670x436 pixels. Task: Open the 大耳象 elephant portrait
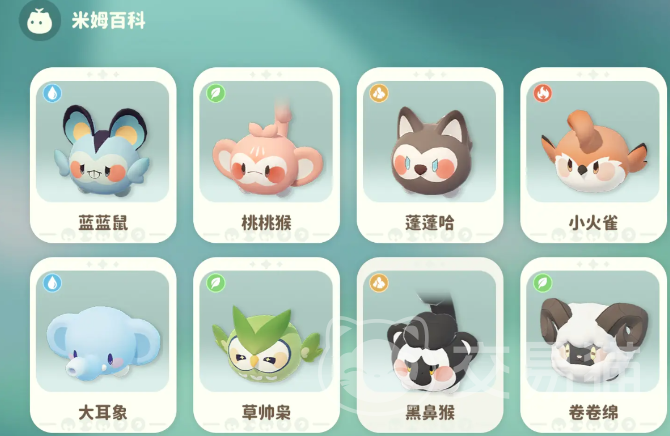point(103,331)
